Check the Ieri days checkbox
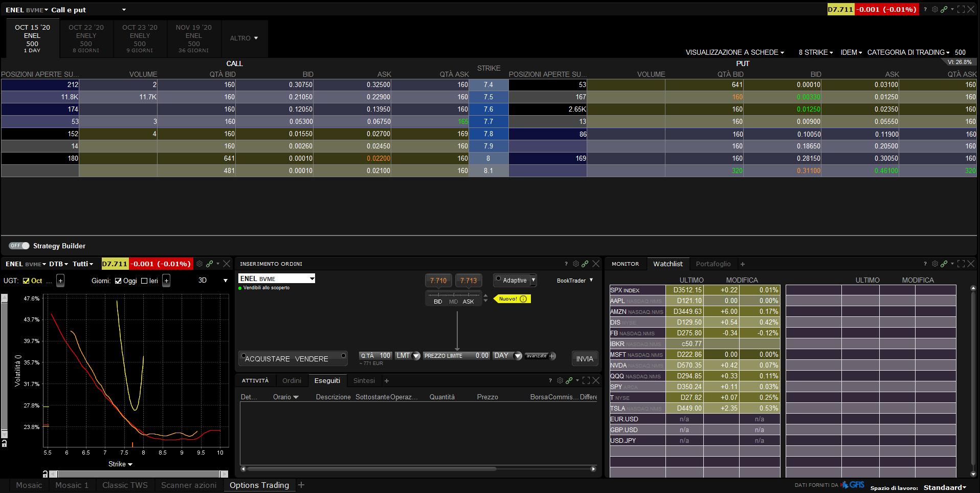The image size is (980, 493). click(144, 281)
